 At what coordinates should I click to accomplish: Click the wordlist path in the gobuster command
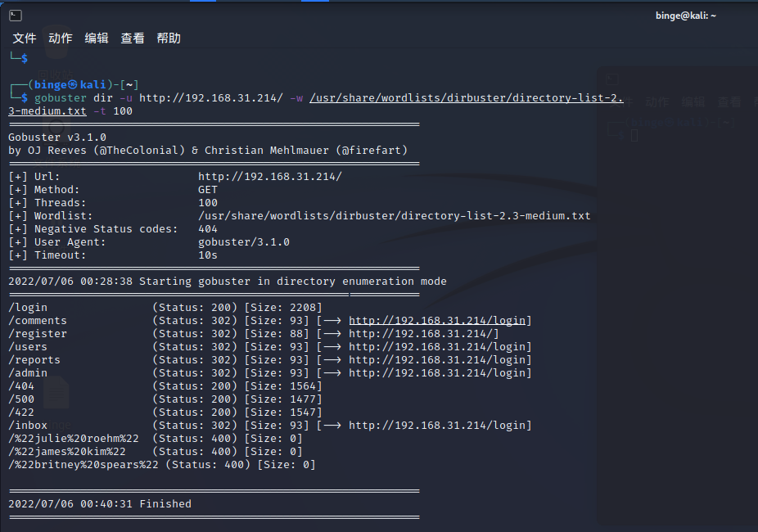click(x=466, y=97)
